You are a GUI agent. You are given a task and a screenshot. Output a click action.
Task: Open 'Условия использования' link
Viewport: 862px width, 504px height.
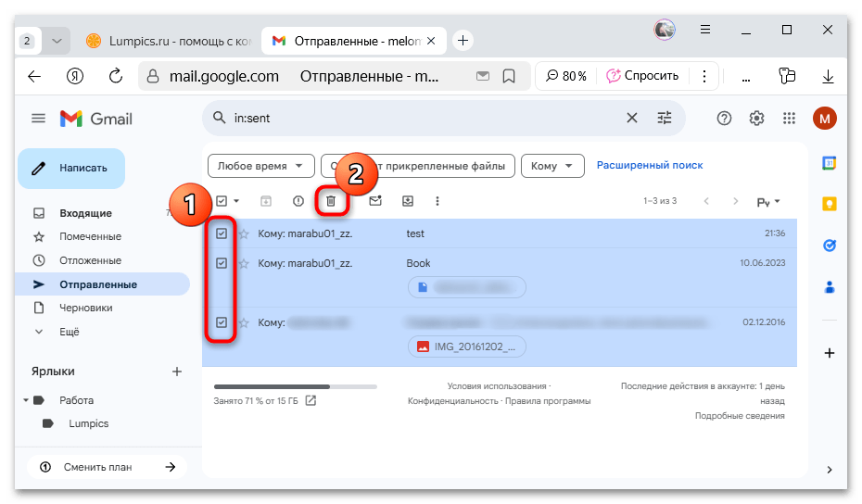[497, 386]
